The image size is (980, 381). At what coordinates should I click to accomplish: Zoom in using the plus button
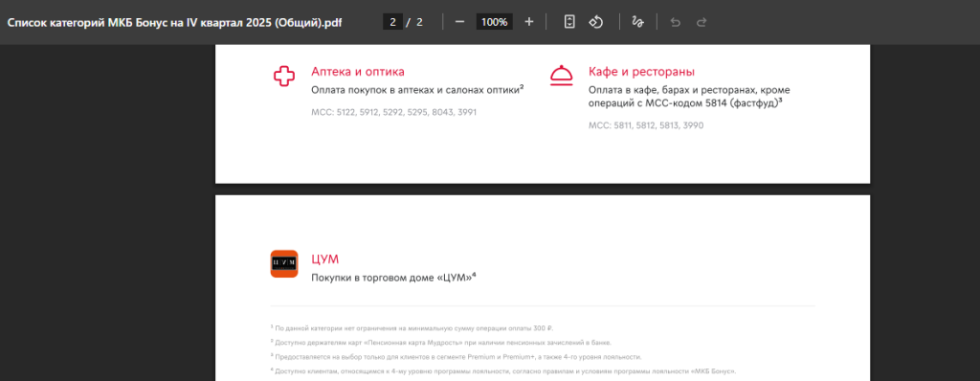coord(528,22)
